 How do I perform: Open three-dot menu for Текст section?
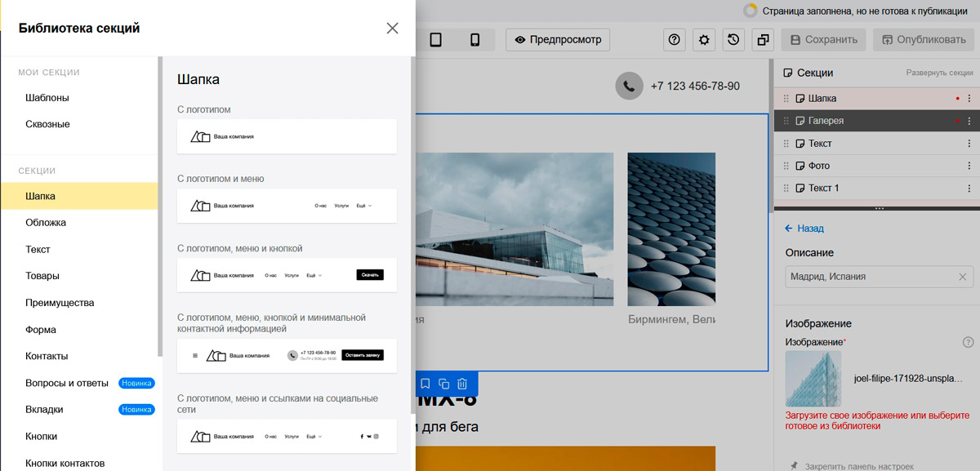969,144
